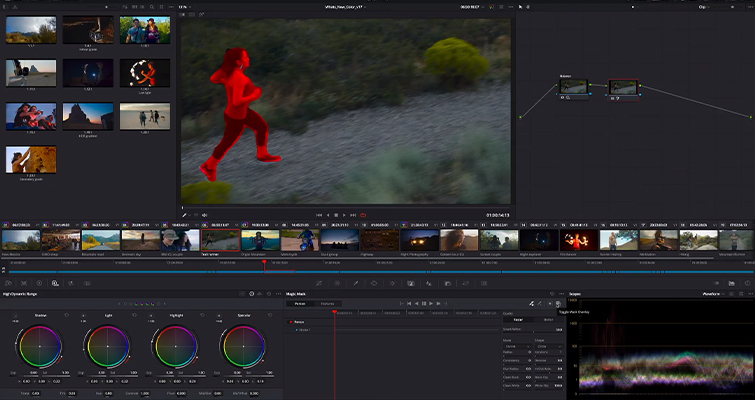Click the Toggle Mask Overlay icon

tap(558, 303)
